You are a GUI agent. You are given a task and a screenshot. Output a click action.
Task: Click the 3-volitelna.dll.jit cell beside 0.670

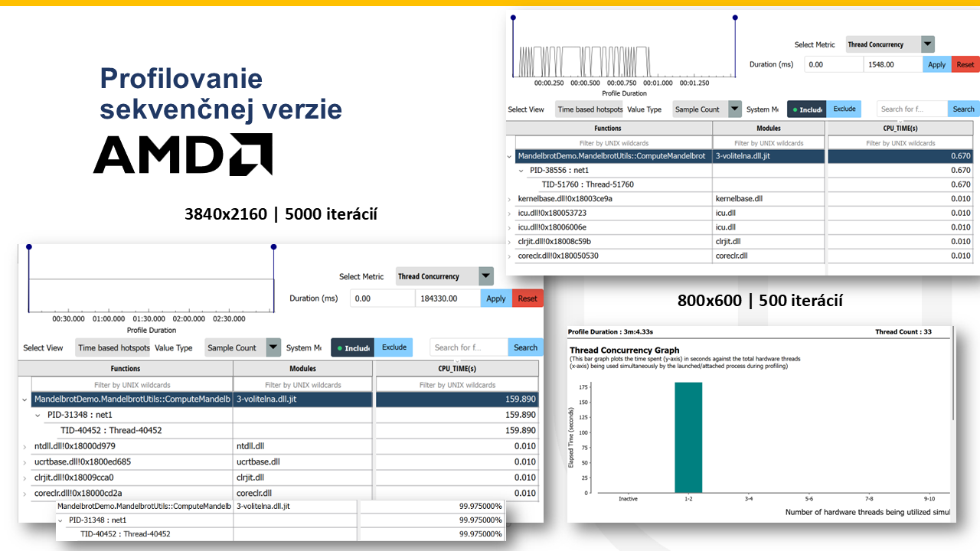(769, 156)
